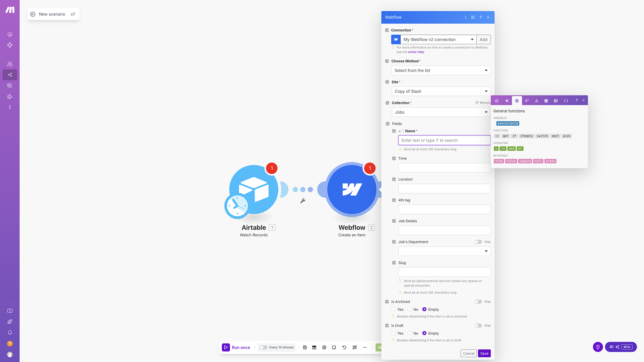The width and height of the screenshot is (644, 362).
Task: Toggle Map switch for Is Draft
Action: pyautogui.click(x=478, y=326)
